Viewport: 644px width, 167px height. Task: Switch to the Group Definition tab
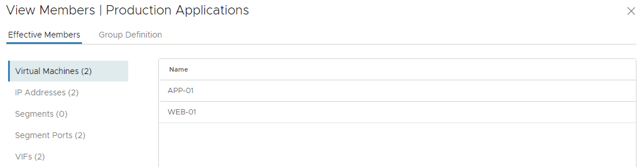point(130,35)
